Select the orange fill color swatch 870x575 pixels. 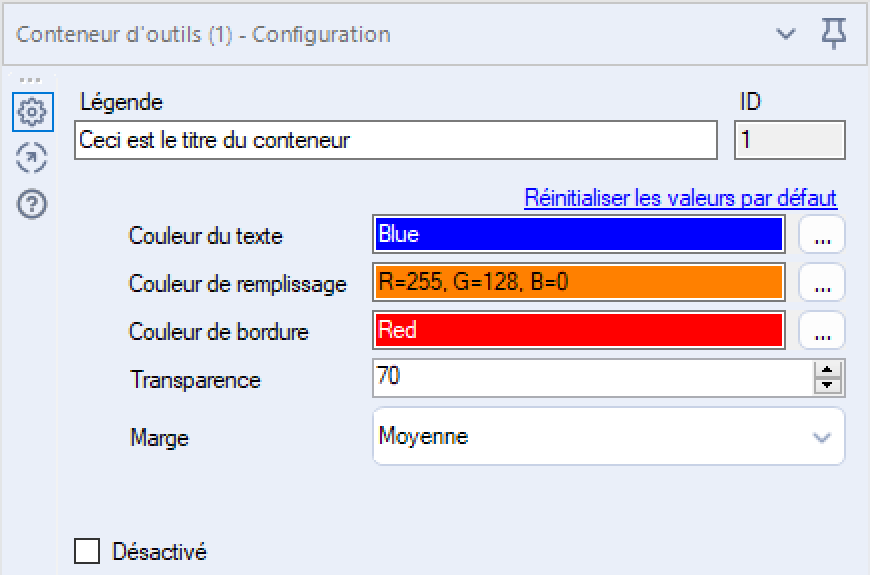579,282
